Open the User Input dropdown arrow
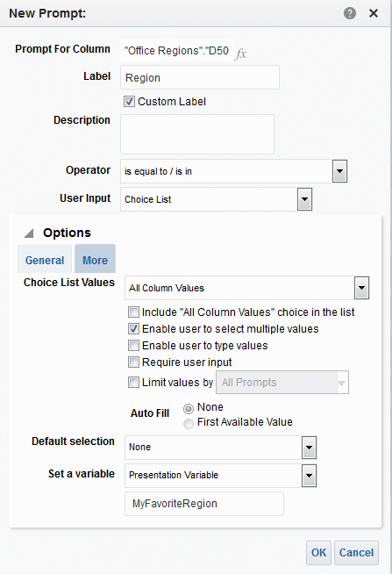Image resolution: width=392 pixels, height=574 pixels. coord(304,199)
